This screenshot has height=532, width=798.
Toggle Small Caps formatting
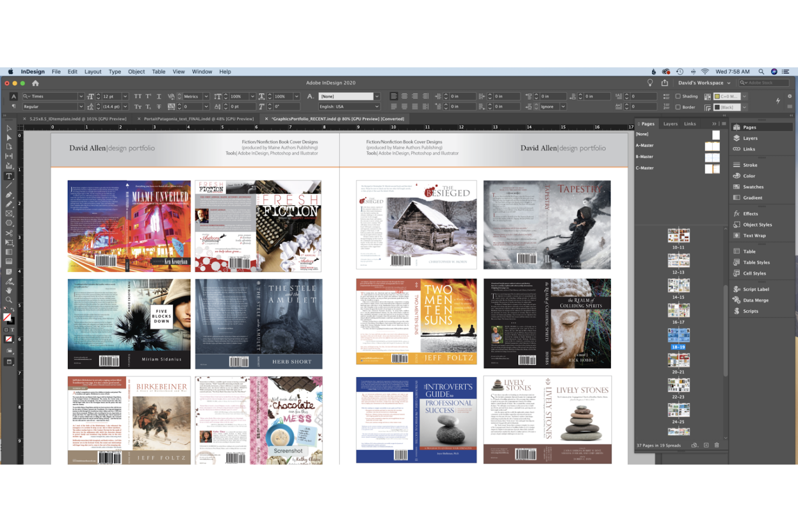click(138, 107)
